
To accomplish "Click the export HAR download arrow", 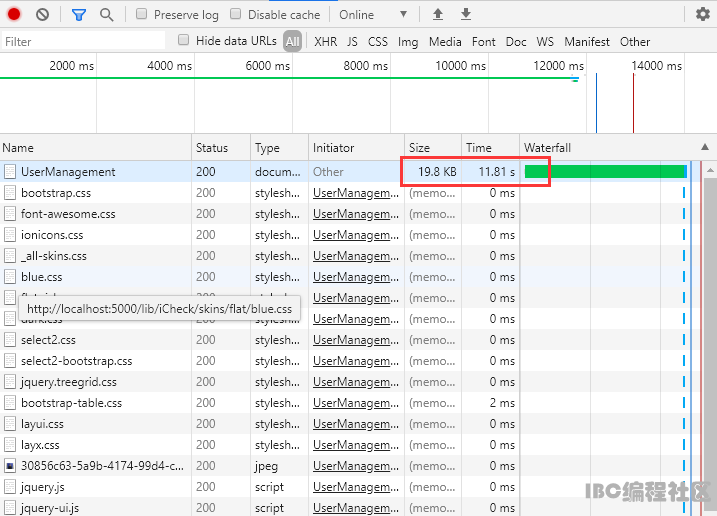I will click(466, 15).
